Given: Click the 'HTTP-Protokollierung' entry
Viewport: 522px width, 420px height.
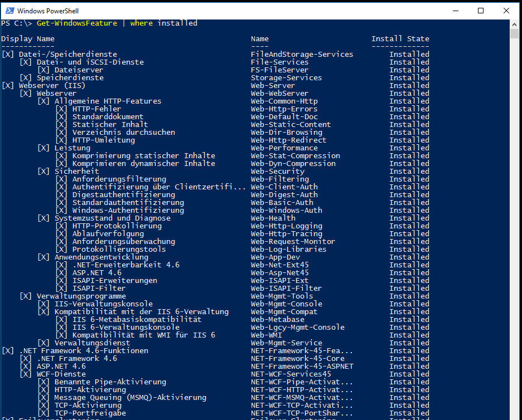Looking at the screenshot, I should pyautogui.click(x=117, y=226).
